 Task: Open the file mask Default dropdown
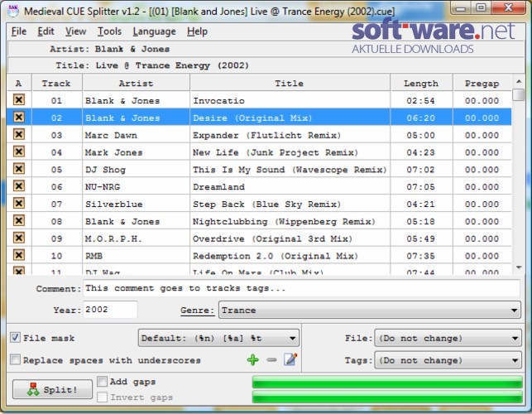point(218,338)
